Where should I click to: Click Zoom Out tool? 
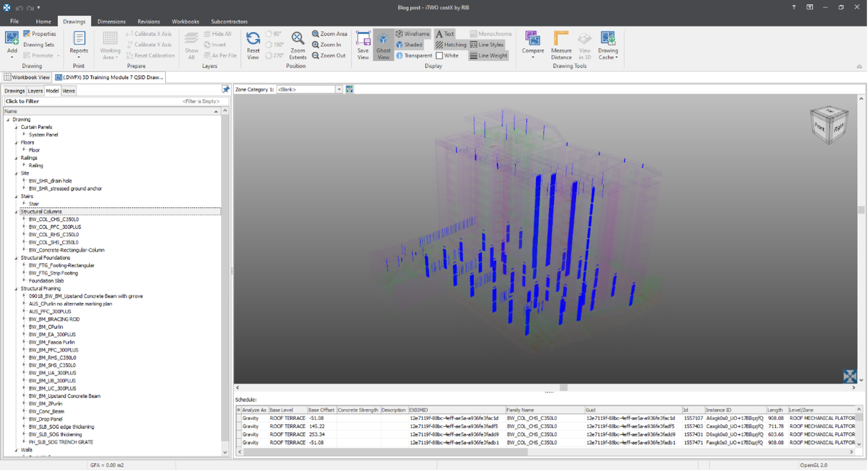tap(329, 56)
